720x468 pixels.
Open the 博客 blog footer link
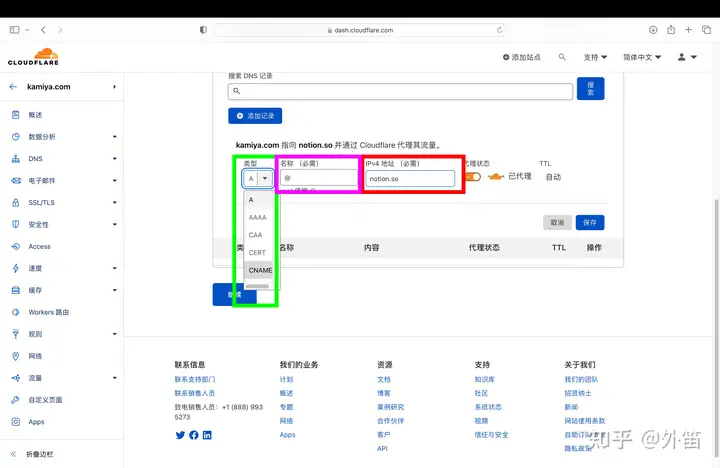coord(384,393)
